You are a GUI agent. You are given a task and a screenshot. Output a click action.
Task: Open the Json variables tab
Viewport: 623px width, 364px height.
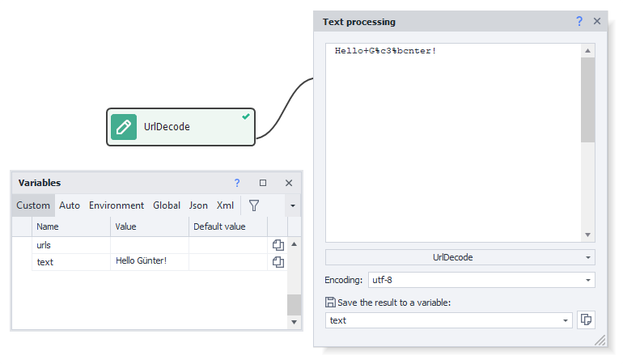coord(198,205)
